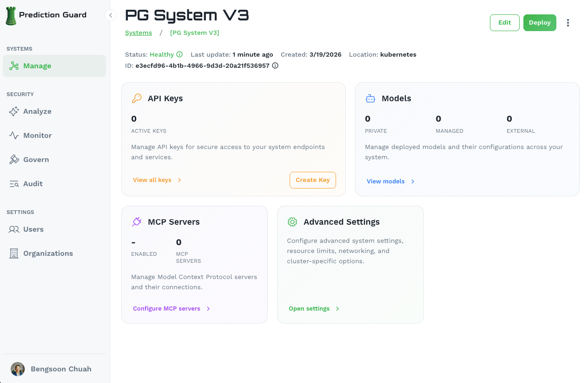The height and width of the screenshot is (383, 588).
Task: Open the three-dot overflow menu
Action: (568, 22)
